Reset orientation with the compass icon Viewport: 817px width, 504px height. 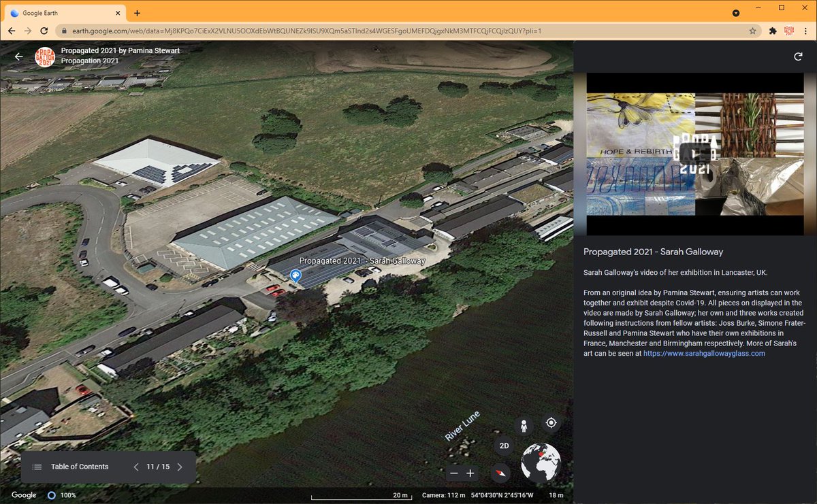501,473
